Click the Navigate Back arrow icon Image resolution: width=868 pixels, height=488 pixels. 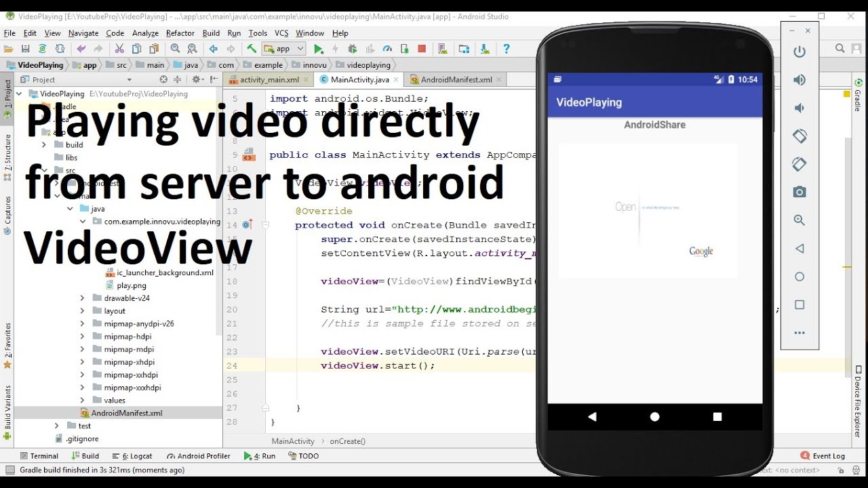[213, 49]
